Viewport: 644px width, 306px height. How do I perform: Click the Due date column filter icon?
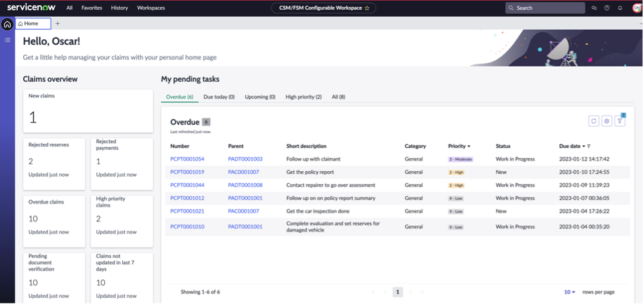[x=589, y=146]
